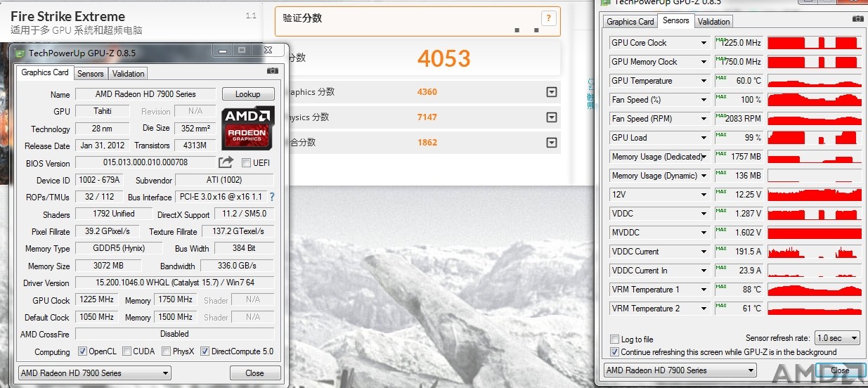Open Validation tab in right window
The width and height of the screenshot is (868, 388).
click(x=714, y=22)
